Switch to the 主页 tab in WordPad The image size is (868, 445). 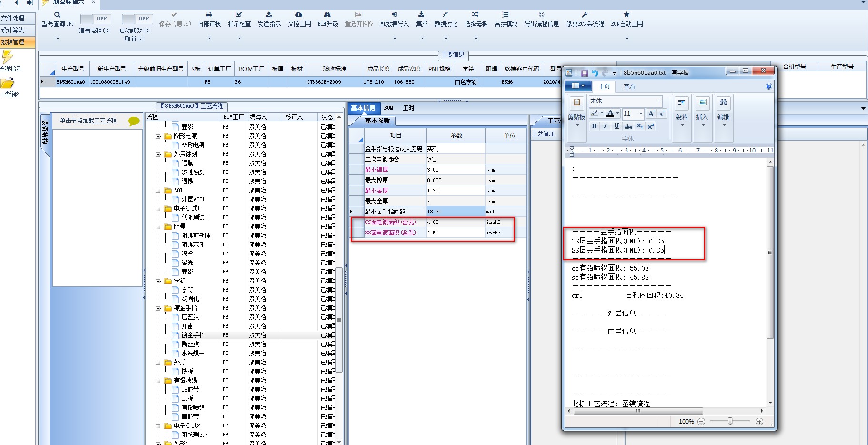(x=604, y=87)
